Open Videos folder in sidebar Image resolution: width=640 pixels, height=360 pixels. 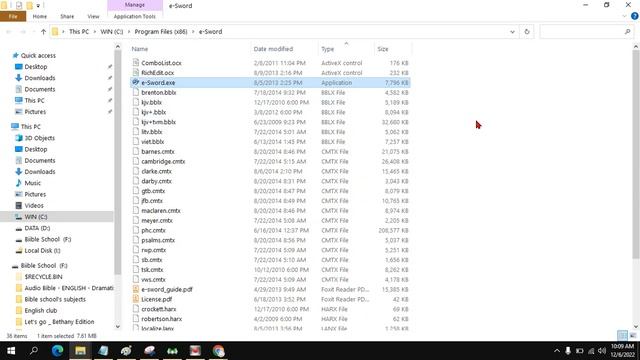point(34,206)
